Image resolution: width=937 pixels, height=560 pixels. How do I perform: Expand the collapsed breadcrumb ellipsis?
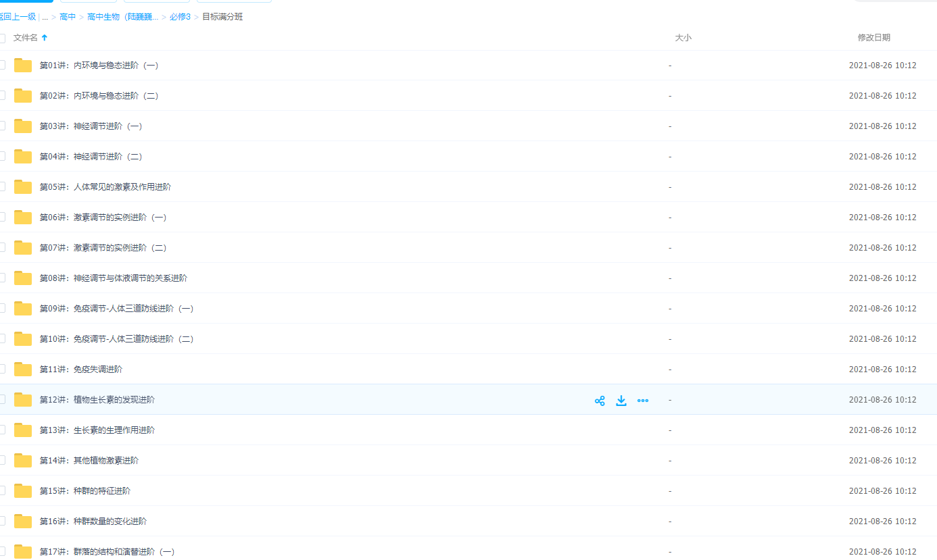pos(45,17)
